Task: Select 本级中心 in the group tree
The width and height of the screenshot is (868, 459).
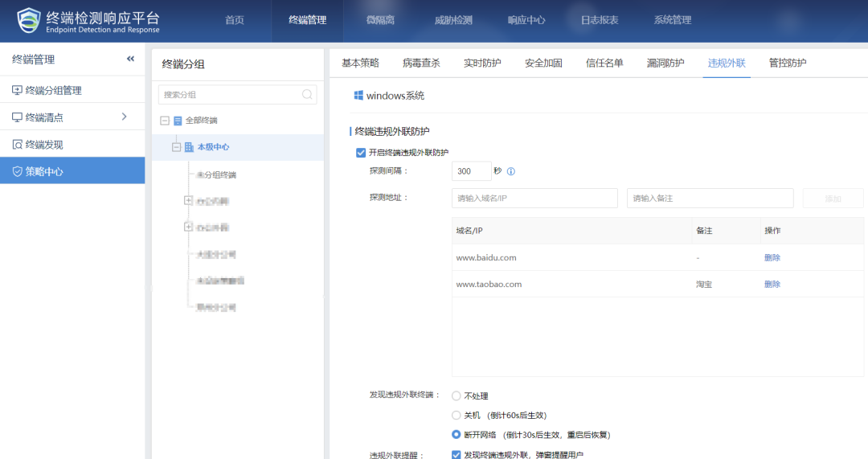Action: [213, 147]
